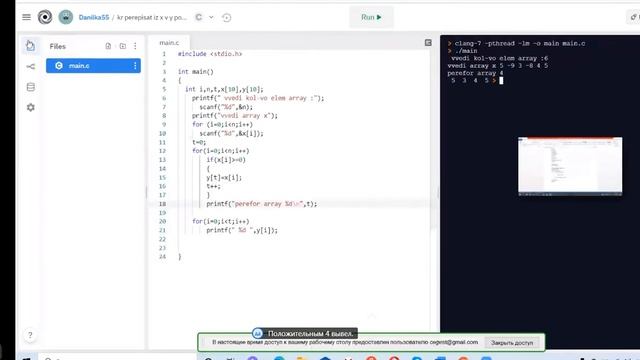Open the hamburger menu
This screenshot has height=360, width=640.
[x=27, y=17]
